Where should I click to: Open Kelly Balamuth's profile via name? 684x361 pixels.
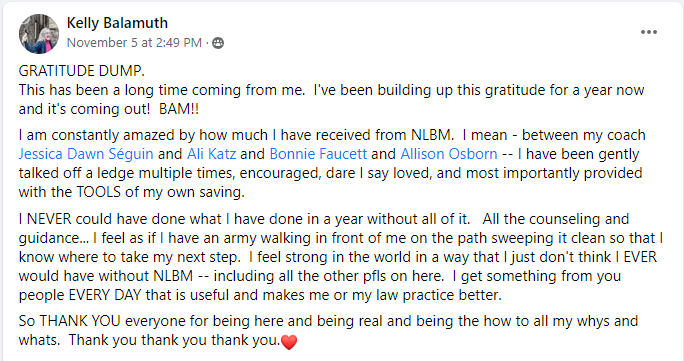click(117, 23)
